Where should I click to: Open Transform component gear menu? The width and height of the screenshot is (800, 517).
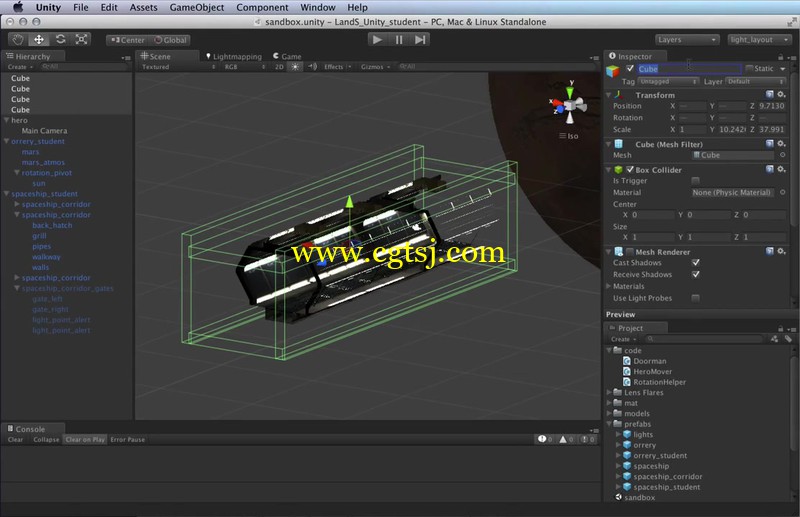781,94
